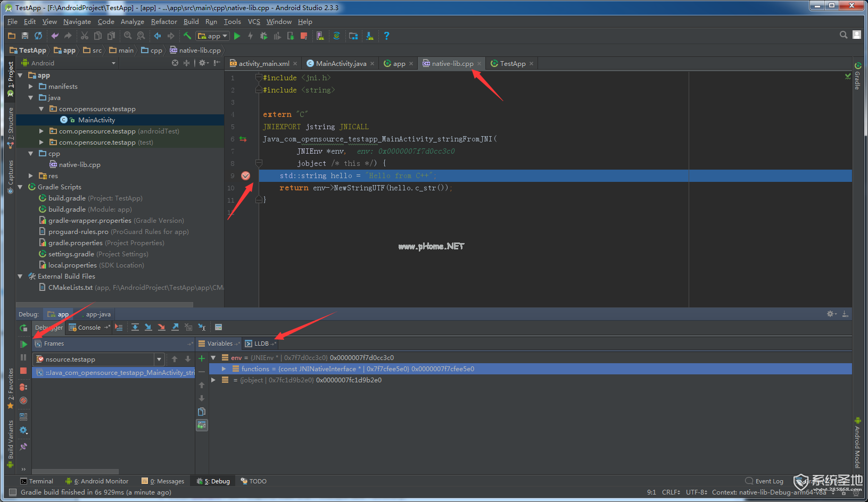868x502 pixels.
Task: Toggle the breakpoint on line 9
Action: tap(246, 175)
